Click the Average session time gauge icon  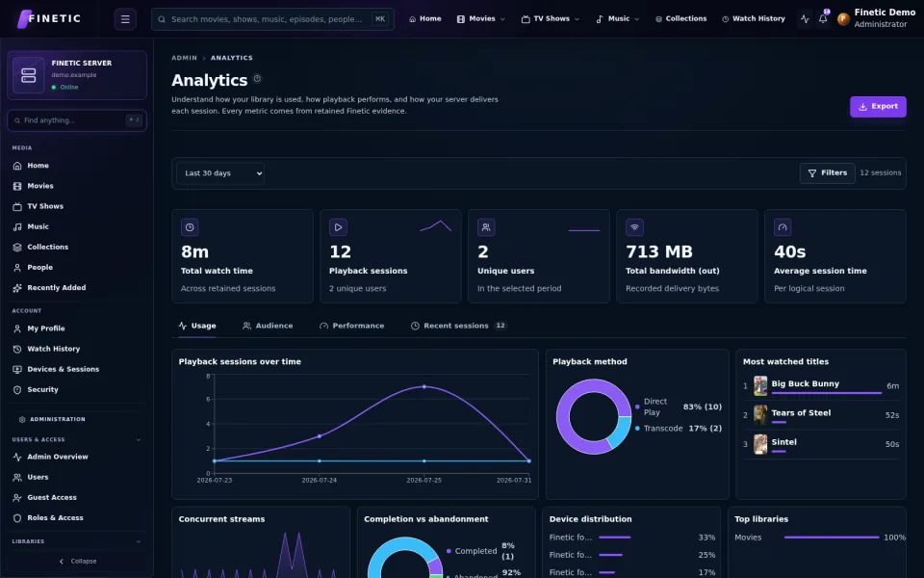tap(783, 227)
